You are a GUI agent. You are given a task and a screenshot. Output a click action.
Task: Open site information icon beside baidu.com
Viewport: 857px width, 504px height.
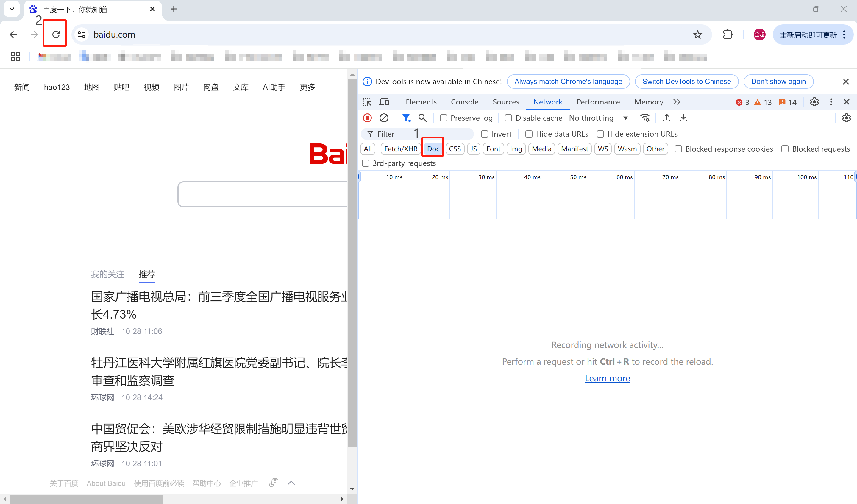click(82, 34)
